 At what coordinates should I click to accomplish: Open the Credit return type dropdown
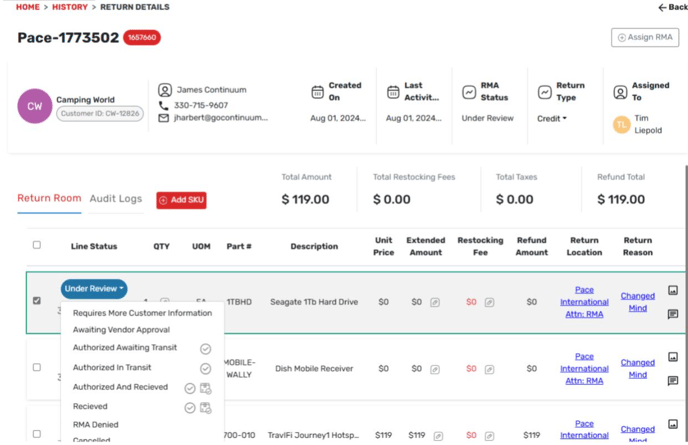pos(552,118)
